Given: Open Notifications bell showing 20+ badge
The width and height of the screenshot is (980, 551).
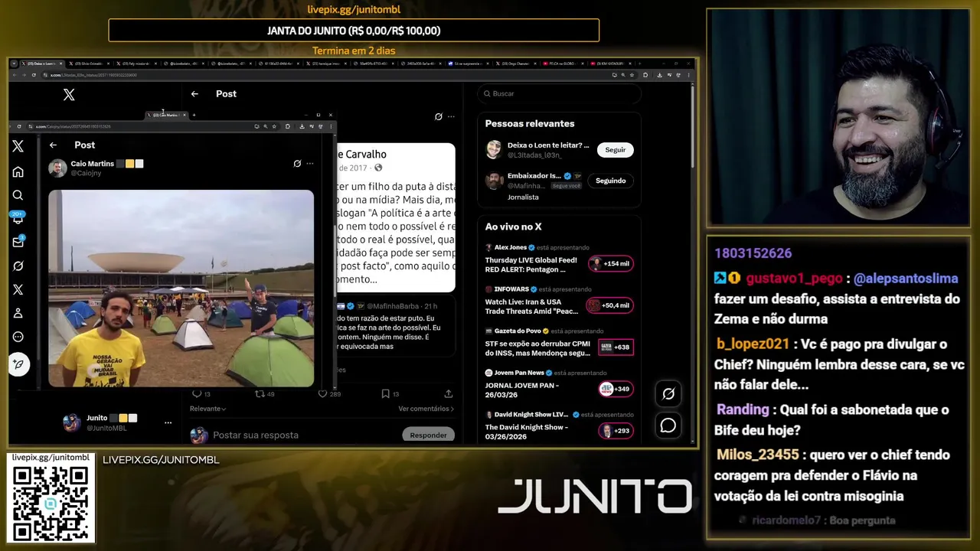Looking at the screenshot, I should click(18, 219).
